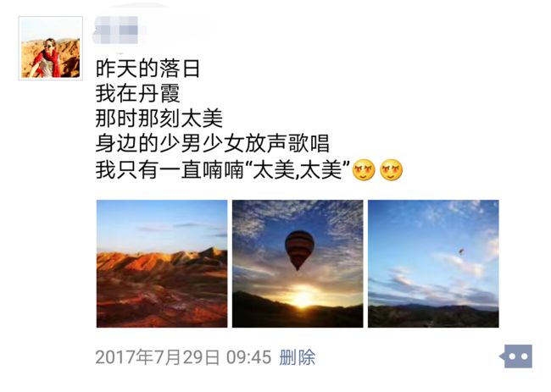Viewport: 551px width, 392px height.
Task: Select the text line 那时那刻太美
Action: [x=159, y=119]
